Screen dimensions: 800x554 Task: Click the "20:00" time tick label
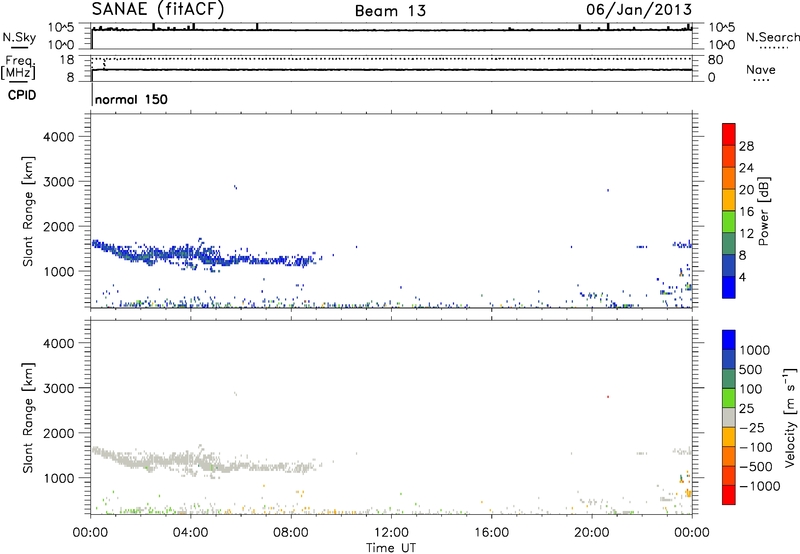[592, 533]
